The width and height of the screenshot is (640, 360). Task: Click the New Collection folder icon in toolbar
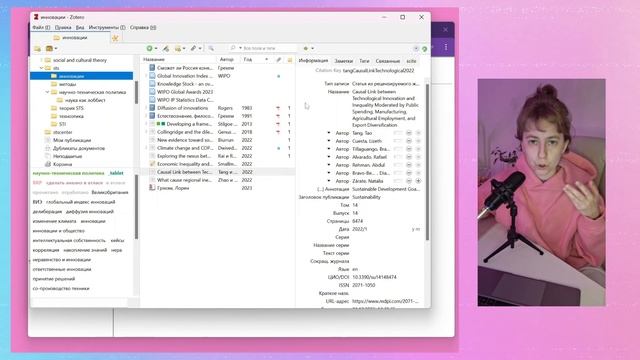point(37,49)
